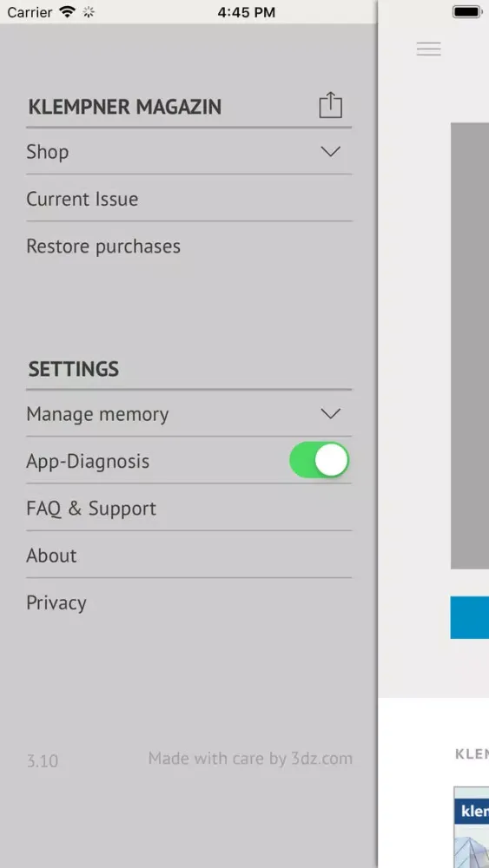Tap the share icon beside Klempner Magazin
This screenshot has width=489, height=868.
331,105
